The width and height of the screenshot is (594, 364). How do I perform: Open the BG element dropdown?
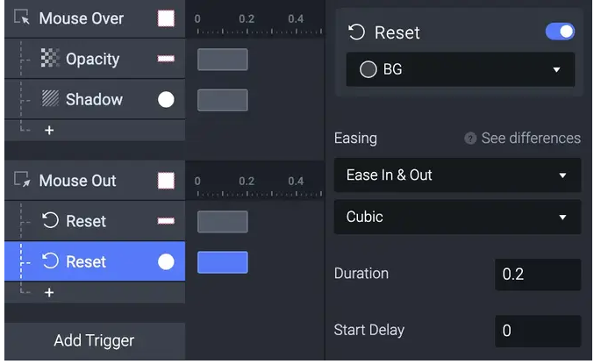click(461, 69)
